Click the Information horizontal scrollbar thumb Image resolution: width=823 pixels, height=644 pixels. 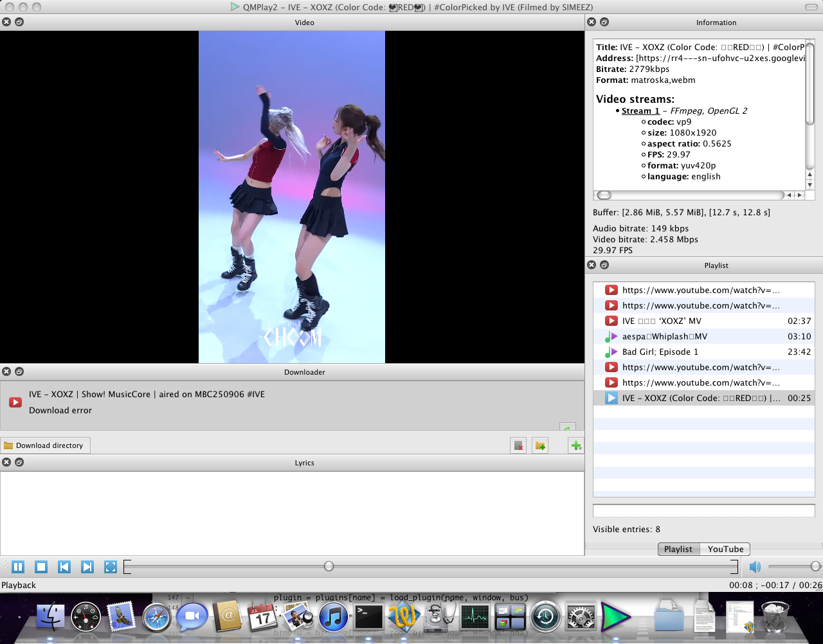[x=604, y=195]
